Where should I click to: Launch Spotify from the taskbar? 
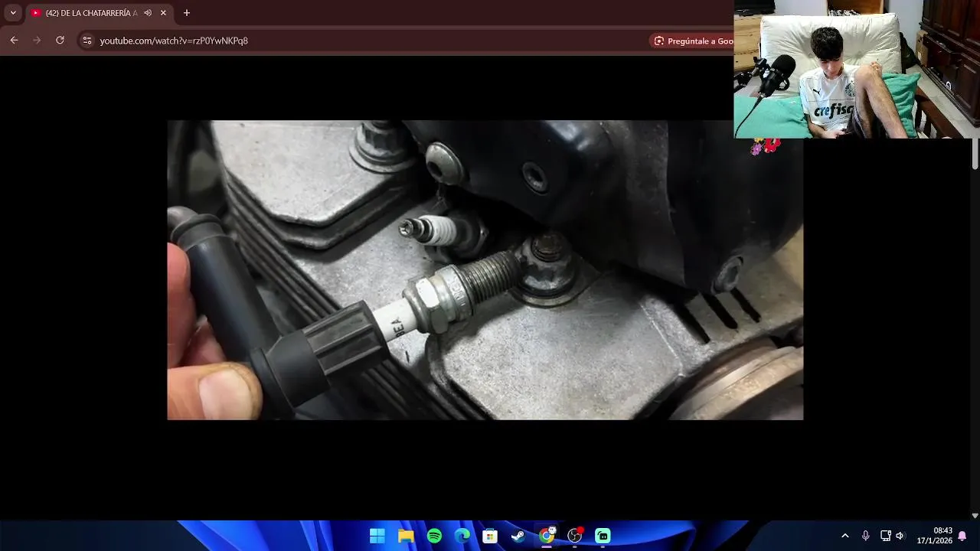[434, 536]
